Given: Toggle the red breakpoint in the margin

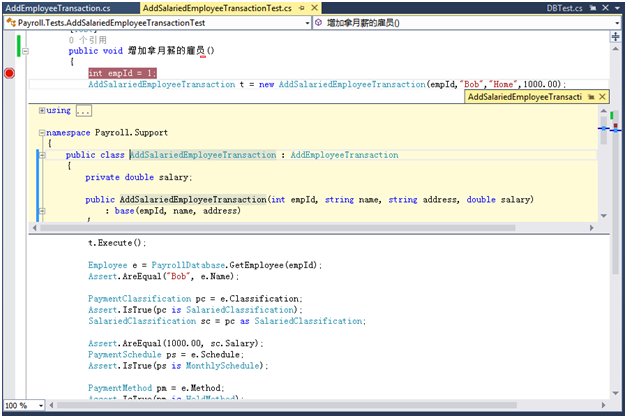Looking at the screenshot, I should point(10,73).
